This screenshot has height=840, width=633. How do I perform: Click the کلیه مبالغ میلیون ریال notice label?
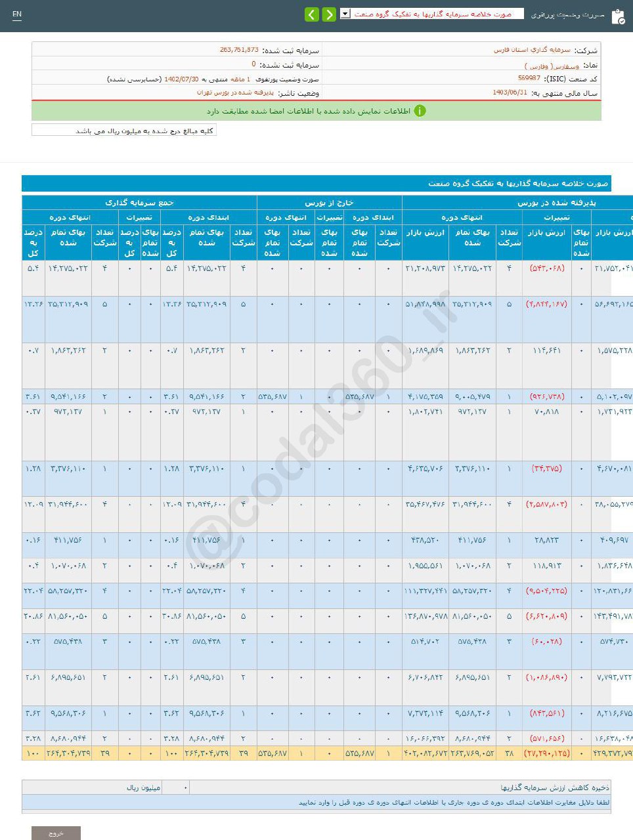coord(127,130)
